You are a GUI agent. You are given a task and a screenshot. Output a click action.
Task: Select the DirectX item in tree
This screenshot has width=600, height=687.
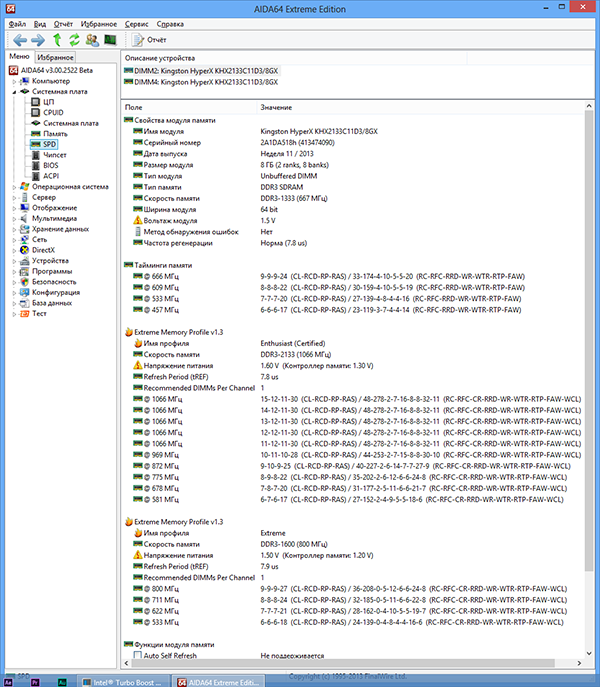(x=43, y=250)
